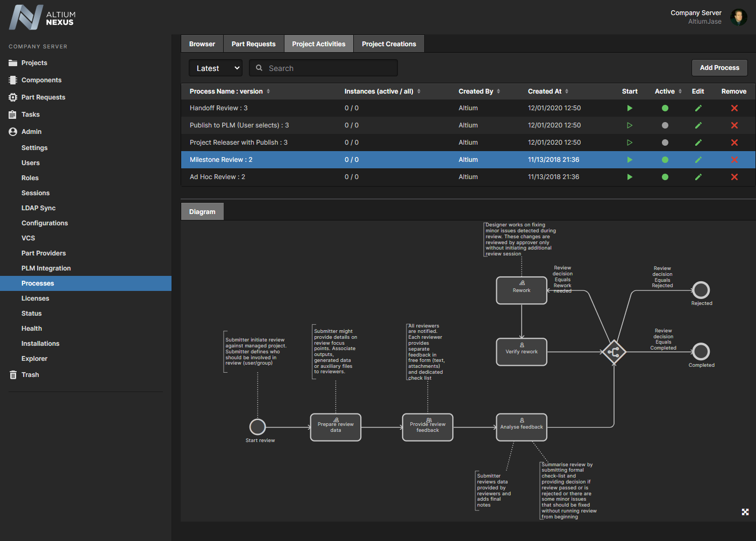Toggle active state of Project Releaser with Publish

[x=665, y=143]
